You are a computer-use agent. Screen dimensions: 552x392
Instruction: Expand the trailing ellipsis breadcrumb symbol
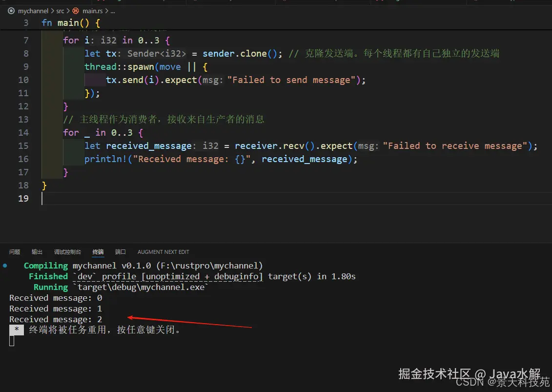click(x=113, y=11)
